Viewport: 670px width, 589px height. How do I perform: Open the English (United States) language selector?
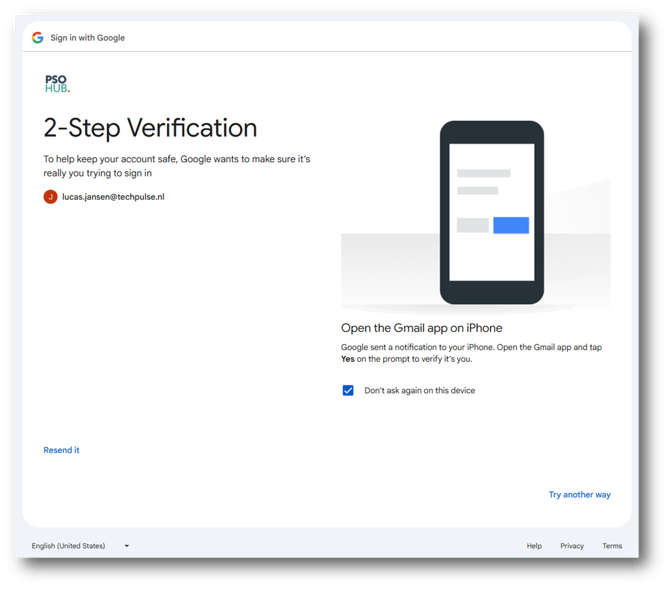coord(69,546)
